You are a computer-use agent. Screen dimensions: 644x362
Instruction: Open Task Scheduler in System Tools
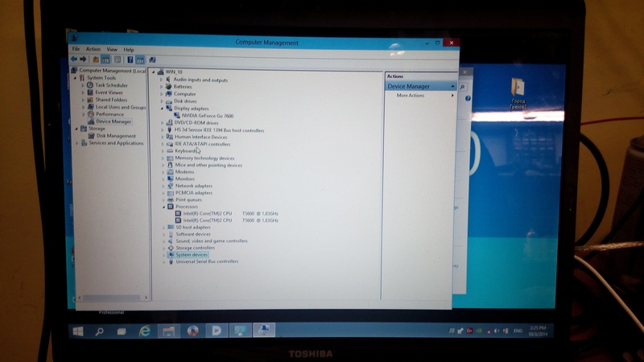click(111, 85)
